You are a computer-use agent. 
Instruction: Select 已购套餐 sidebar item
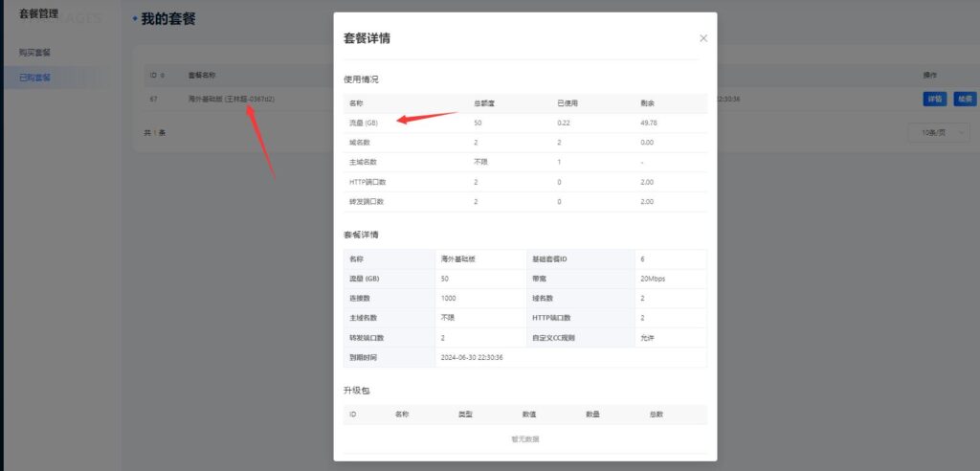(x=35, y=77)
